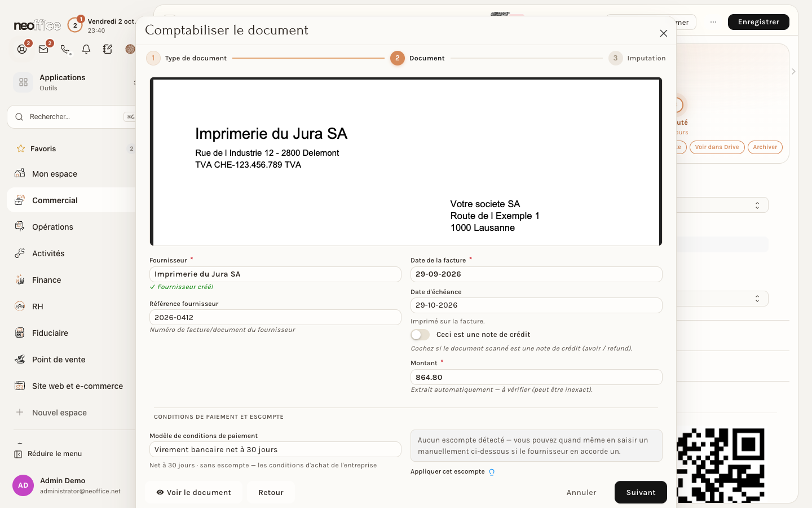Viewport: 812px width, 508px height.
Task: Open the mail inbox icon
Action: pos(43,49)
